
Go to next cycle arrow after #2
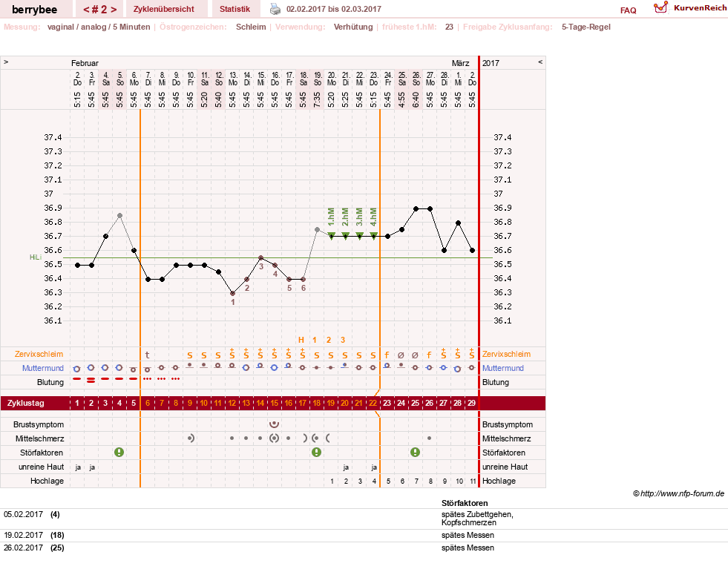[x=114, y=10]
